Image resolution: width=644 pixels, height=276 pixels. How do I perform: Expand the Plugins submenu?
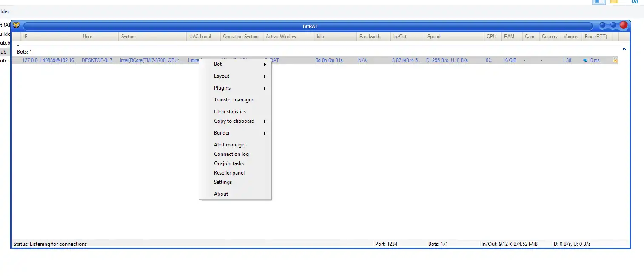pyautogui.click(x=222, y=88)
